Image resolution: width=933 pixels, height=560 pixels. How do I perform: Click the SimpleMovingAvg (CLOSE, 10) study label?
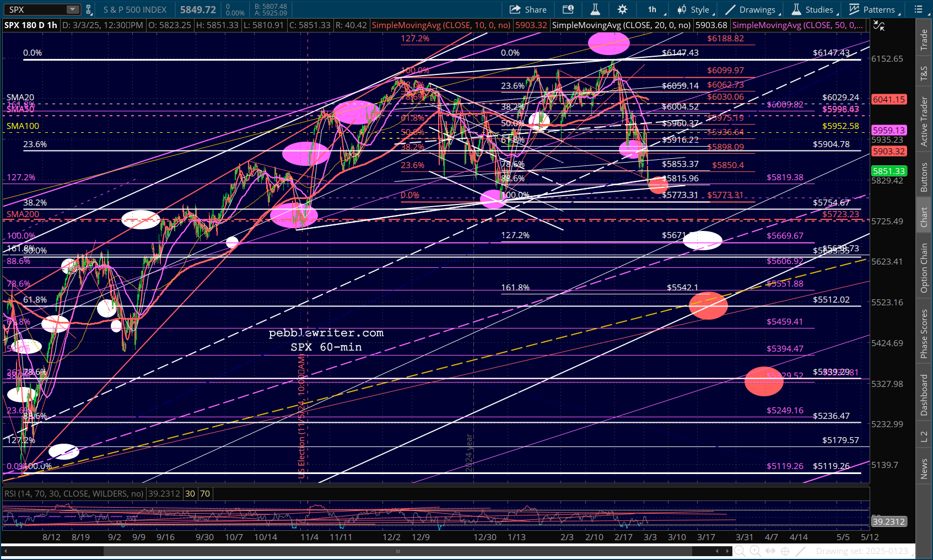coord(441,25)
